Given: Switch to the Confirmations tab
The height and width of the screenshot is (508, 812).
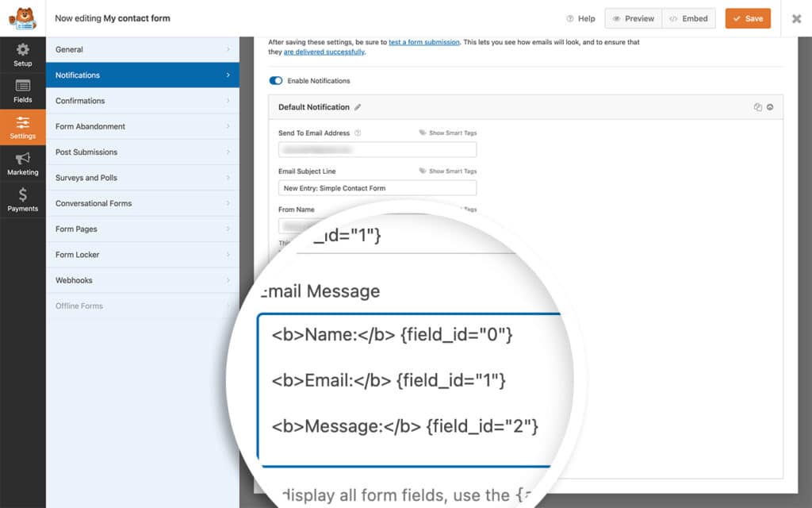Looking at the screenshot, I should (143, 101).
